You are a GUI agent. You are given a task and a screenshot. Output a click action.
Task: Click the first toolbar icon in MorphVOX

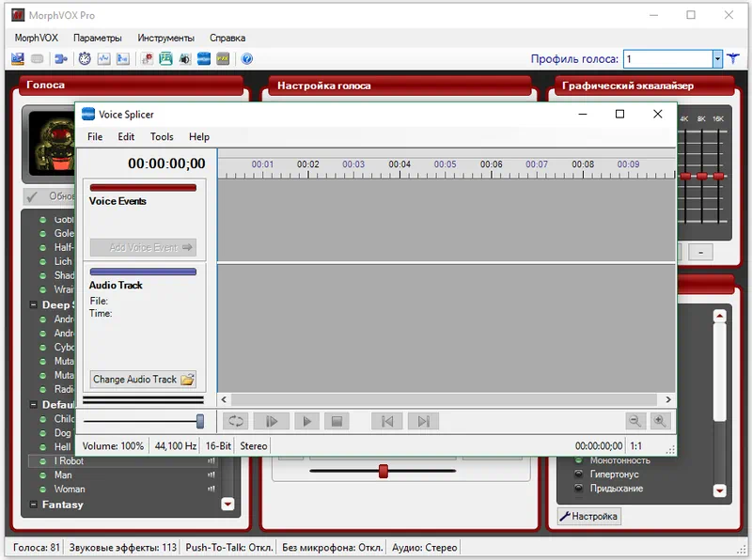pos(18,59)
